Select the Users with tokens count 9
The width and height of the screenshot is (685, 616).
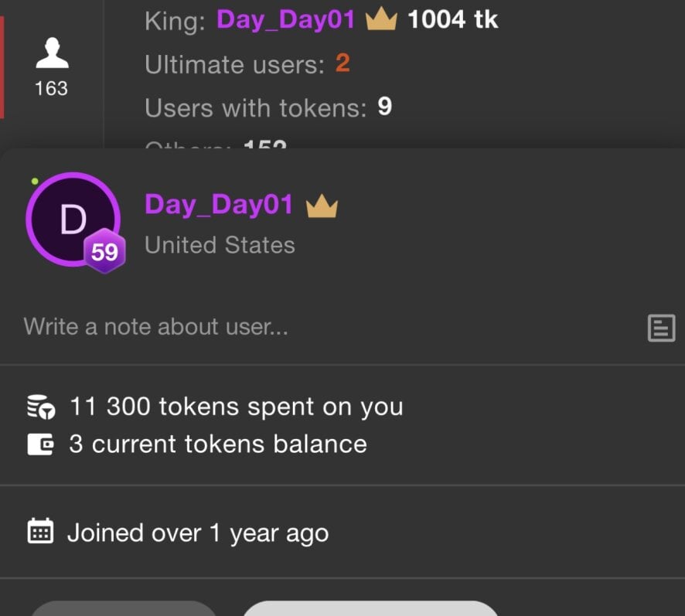pos(385,107)
